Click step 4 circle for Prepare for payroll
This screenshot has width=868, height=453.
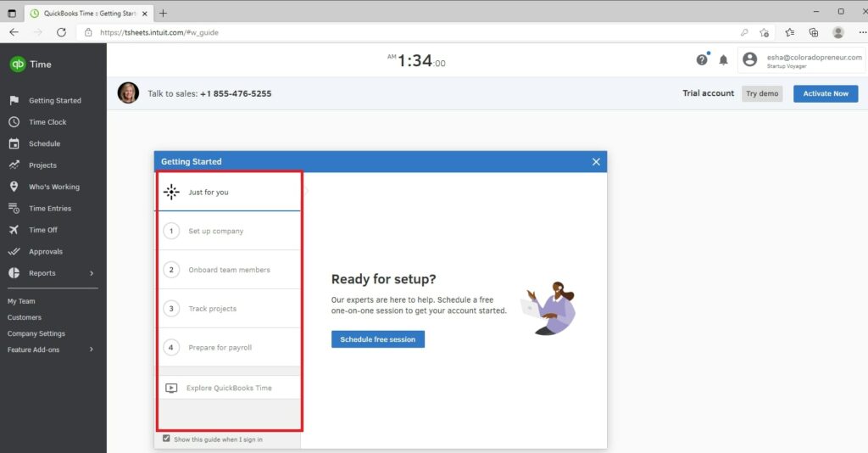[171, 347]
